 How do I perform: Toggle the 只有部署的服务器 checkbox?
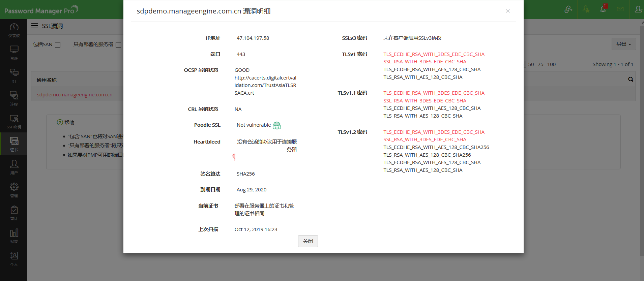[x=118, y=45]
